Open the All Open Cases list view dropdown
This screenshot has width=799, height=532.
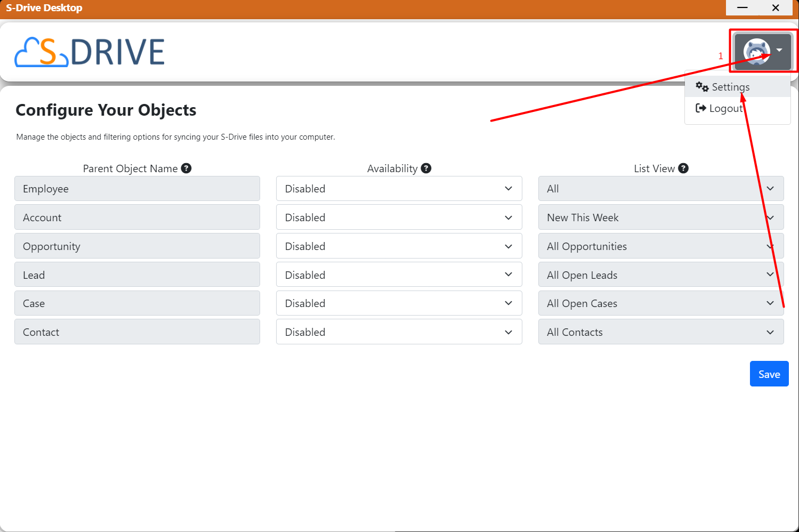click(660, 303)
